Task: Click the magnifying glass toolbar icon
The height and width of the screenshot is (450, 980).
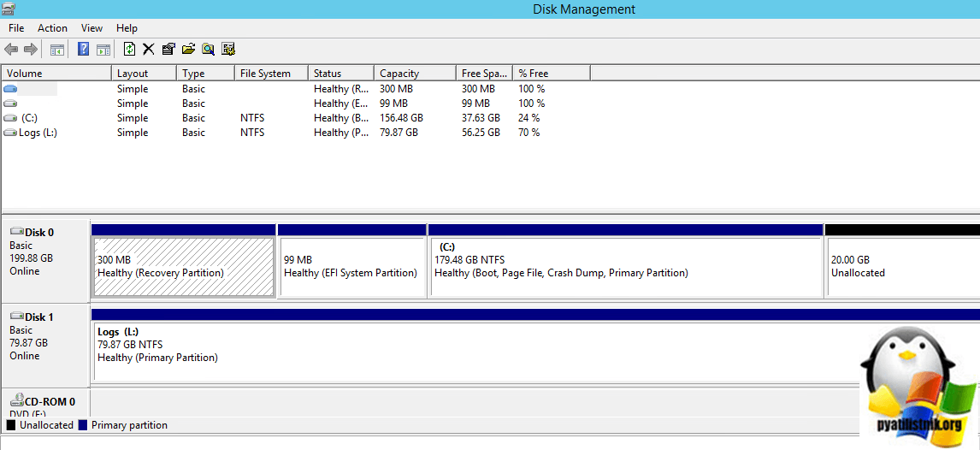Action: (x=208, y=50)
